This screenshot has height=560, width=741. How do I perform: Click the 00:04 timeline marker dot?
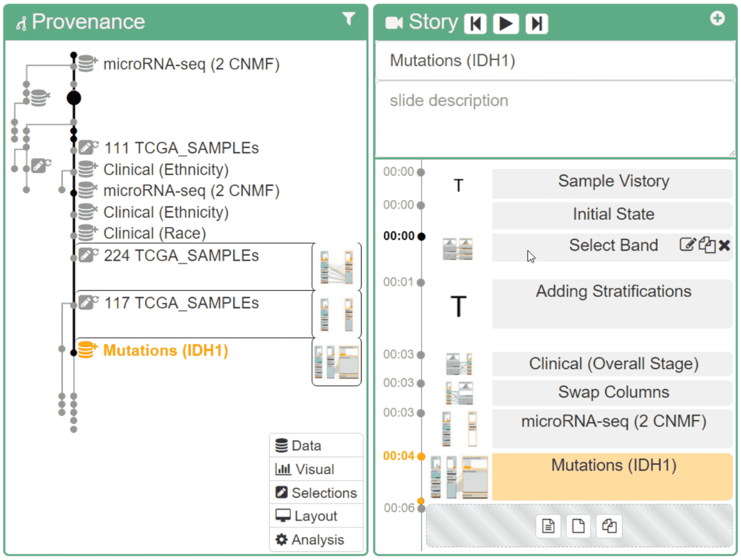[x=421, y=457]
